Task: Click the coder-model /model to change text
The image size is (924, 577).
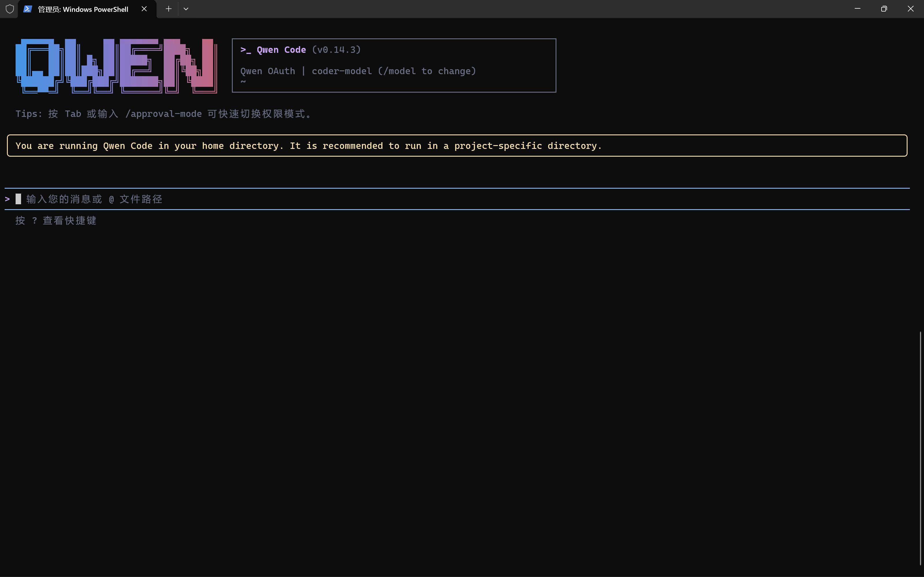Action: click(394, 71)
